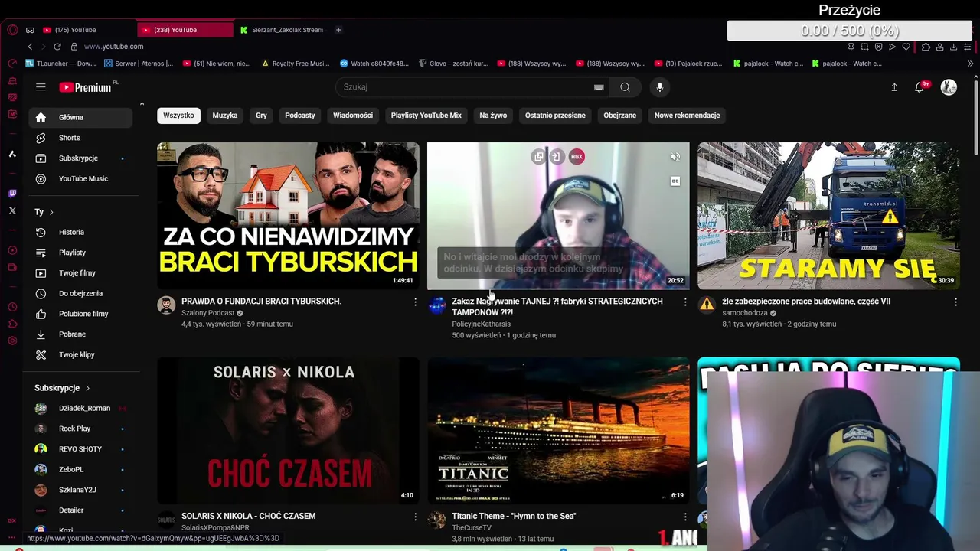
Task: Open a new browser tab
Action: (338, 30)
